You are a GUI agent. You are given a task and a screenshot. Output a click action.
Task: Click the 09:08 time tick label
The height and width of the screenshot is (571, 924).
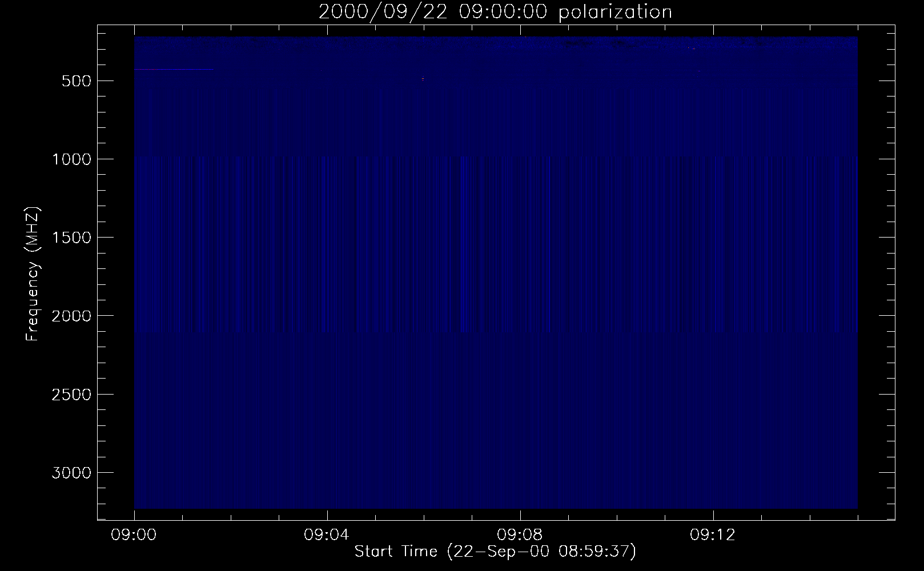tap(520, 535)
